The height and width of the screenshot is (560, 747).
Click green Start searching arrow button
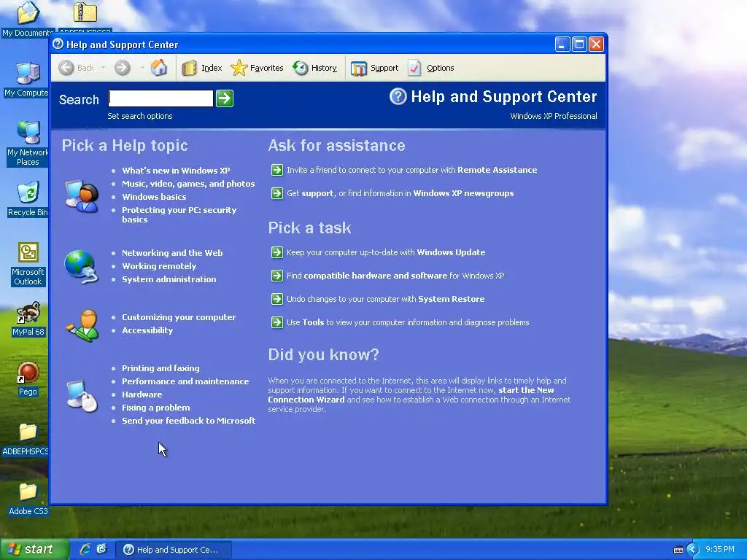[x=225, y=98]
